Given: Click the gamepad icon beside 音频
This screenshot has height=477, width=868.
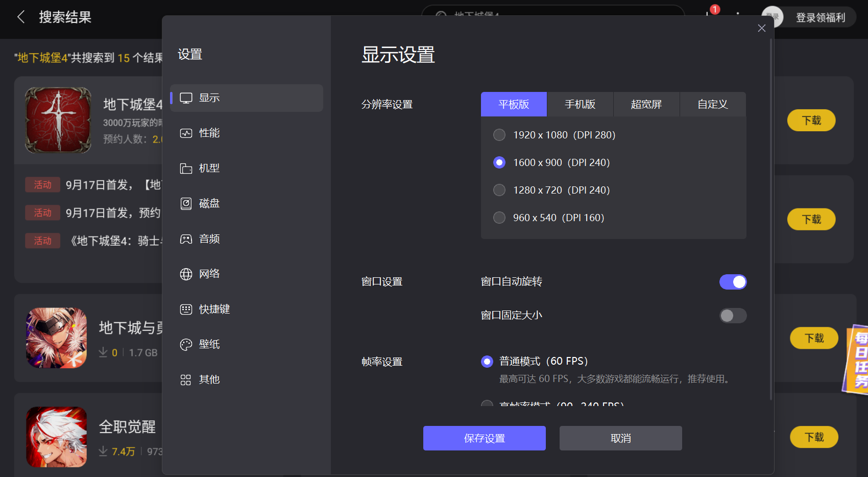Looking at the screenshot, I should 186,239.
